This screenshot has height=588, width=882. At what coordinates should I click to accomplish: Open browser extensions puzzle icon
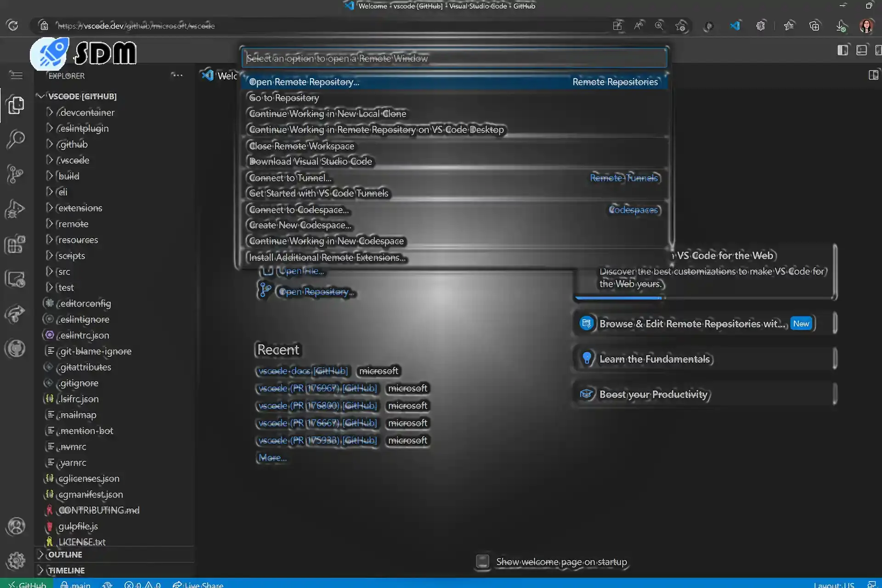coord(761,26)
